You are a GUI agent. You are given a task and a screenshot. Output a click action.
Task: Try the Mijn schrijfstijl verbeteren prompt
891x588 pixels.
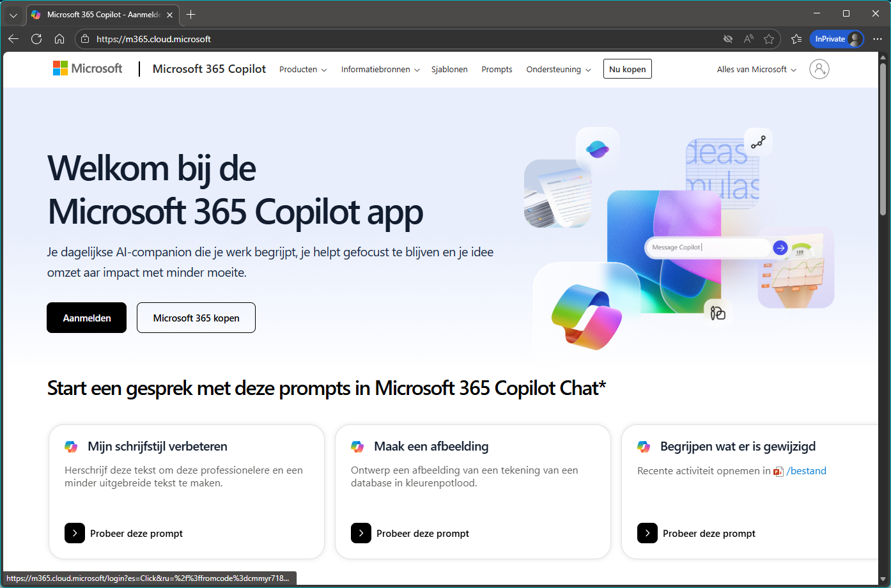click(123, 533)
